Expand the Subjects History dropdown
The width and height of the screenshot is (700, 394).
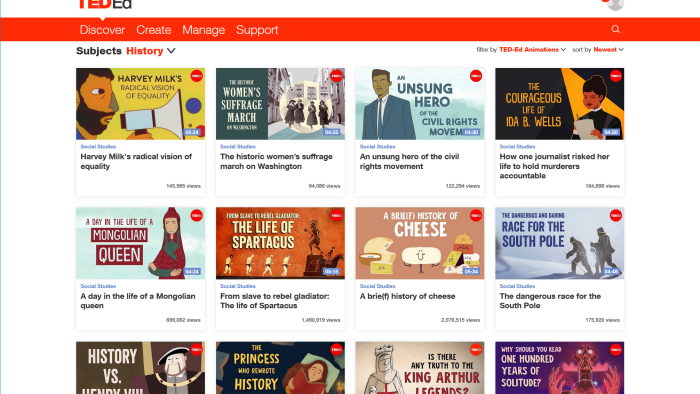151,51
